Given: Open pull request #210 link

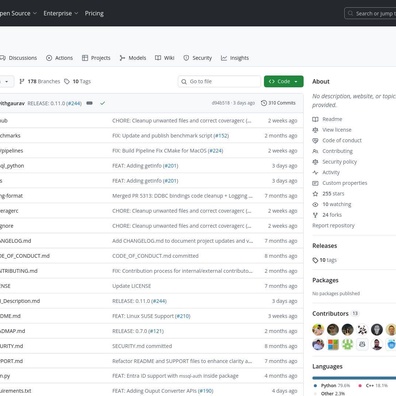Looking at the screenshot, I should 183,316.
